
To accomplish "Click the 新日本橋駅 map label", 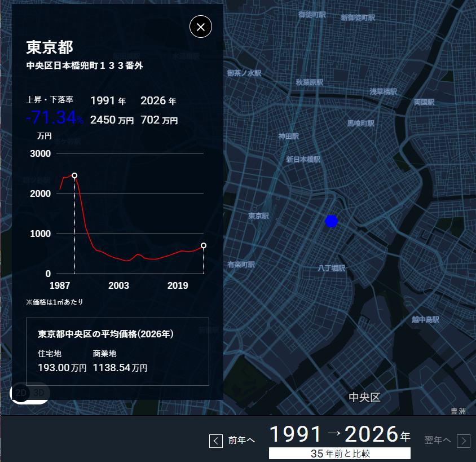I will click(x=303, y=160).
